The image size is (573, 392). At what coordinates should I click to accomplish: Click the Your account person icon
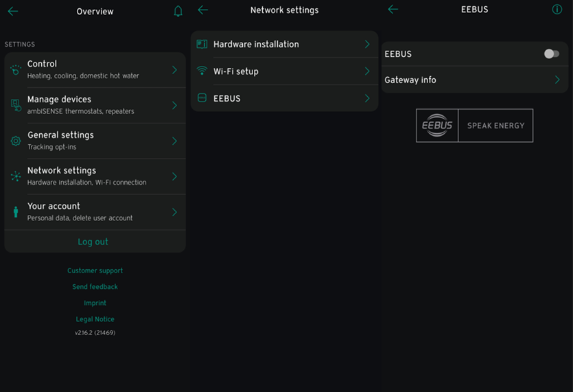[16, 212]
